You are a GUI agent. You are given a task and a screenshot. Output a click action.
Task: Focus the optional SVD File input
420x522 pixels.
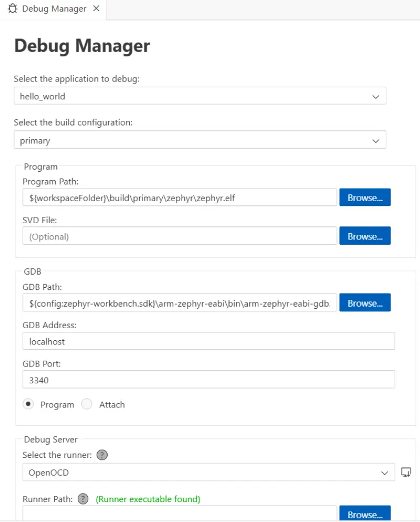pyautogui.click(x=180, y=236)
